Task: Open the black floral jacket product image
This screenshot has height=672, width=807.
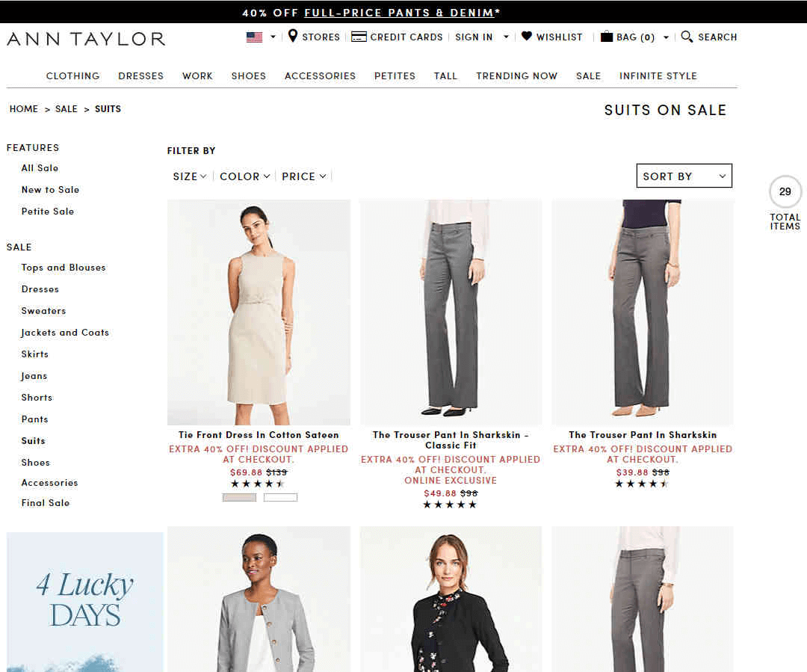Action: point(451,599)
